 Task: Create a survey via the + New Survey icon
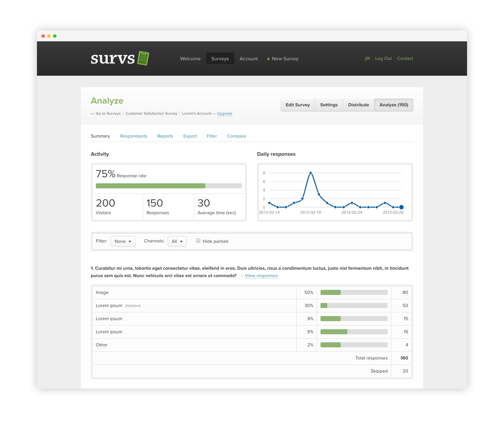[x=268, y=59]
